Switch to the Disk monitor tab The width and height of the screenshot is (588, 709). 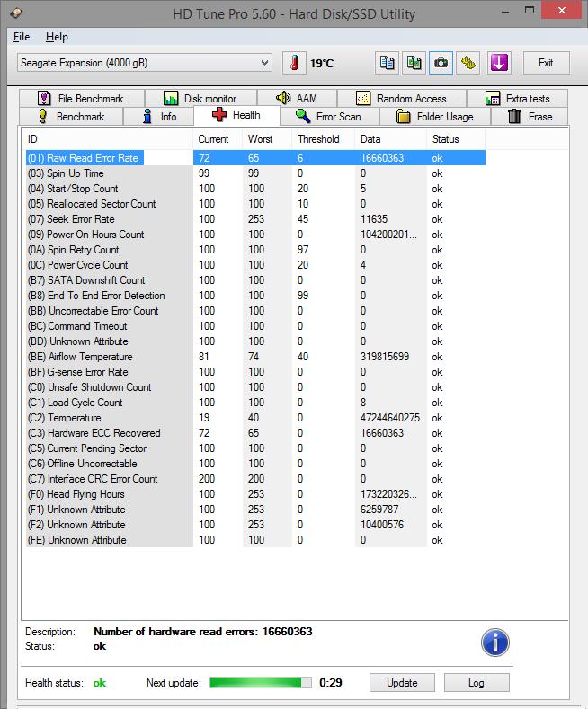[200, 98]
